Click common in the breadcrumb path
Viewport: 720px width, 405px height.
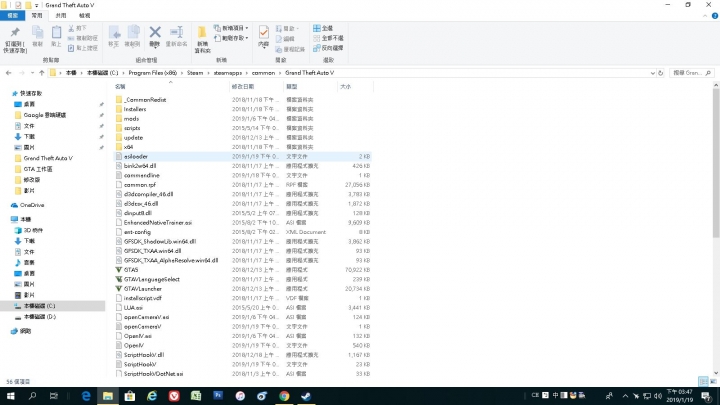coord(263,73)
